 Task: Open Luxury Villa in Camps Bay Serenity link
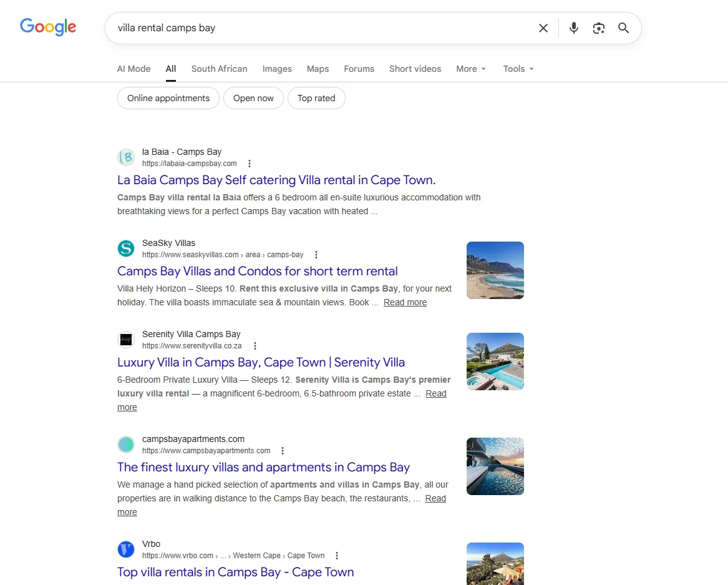pyautogui.click(x=261, y=362)
